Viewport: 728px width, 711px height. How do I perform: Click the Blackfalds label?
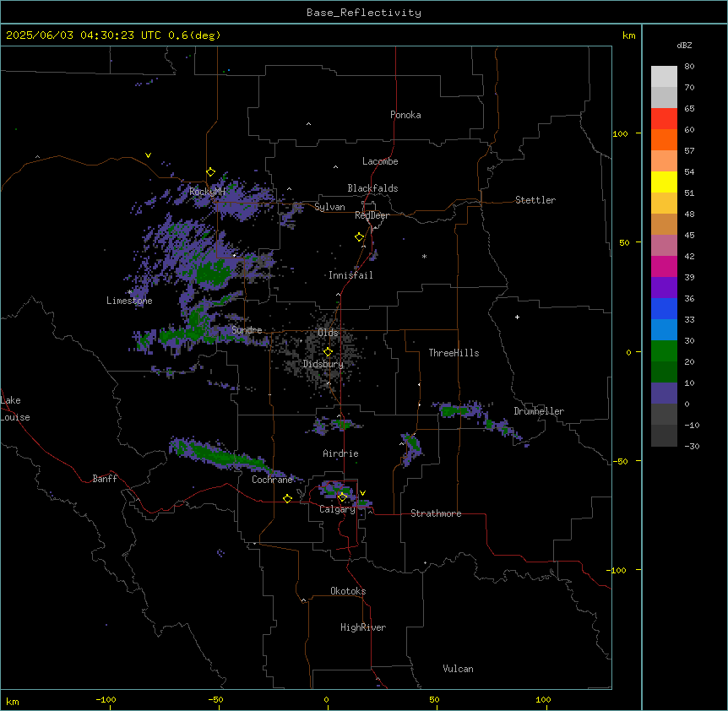click(372, 188)
